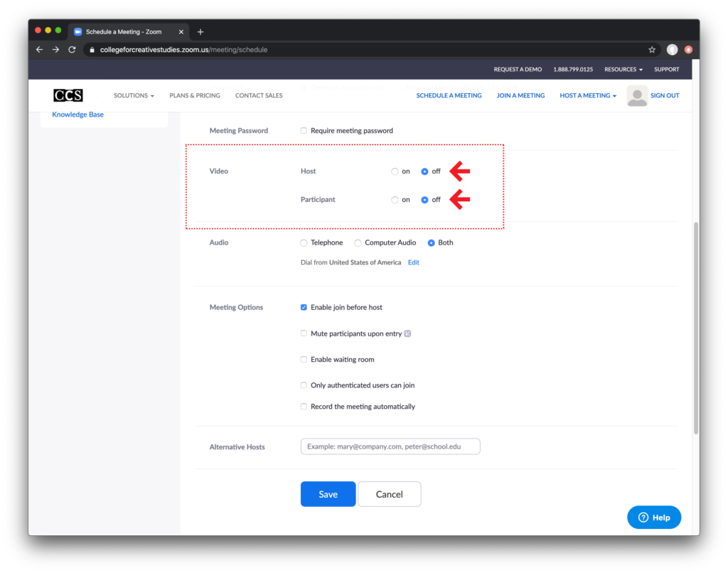
Task: Click the user profile avatar
Action: (x=637, y=95)
